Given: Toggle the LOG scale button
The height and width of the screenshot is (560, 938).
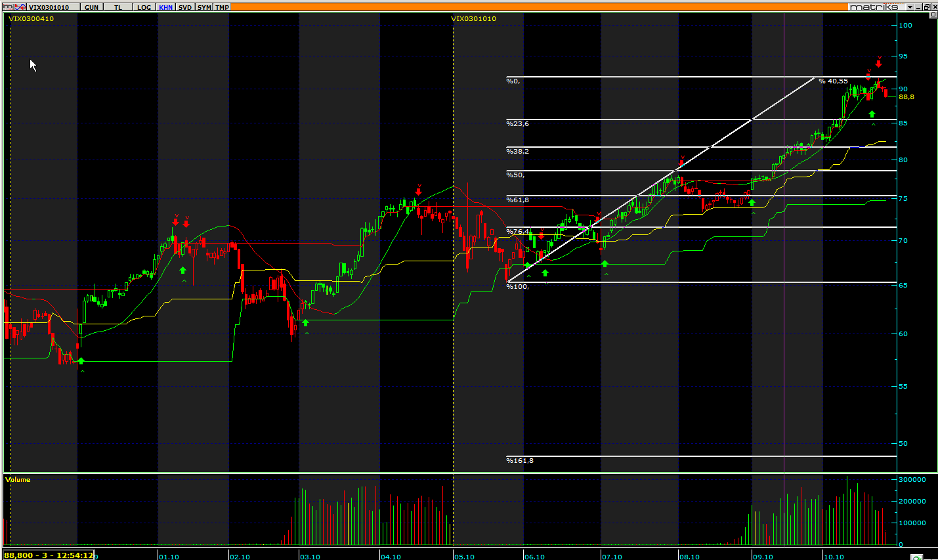Looking at the screenshot, I should point(143,7).
